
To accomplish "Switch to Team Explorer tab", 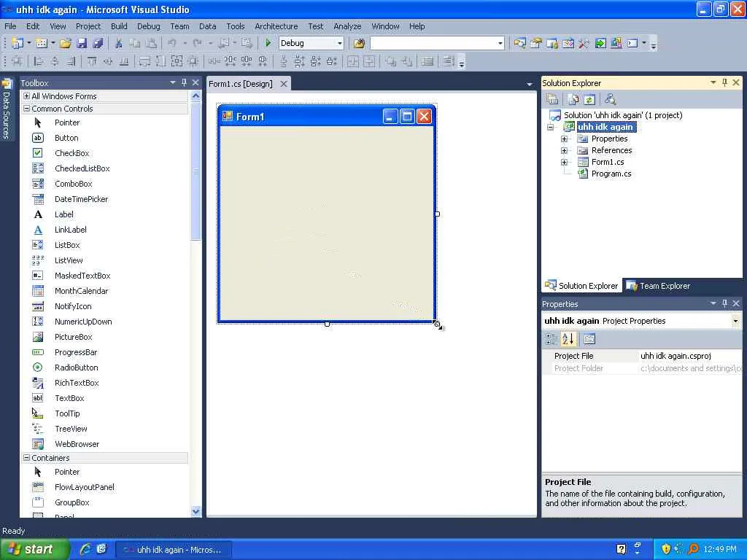I will pos(658,286).
